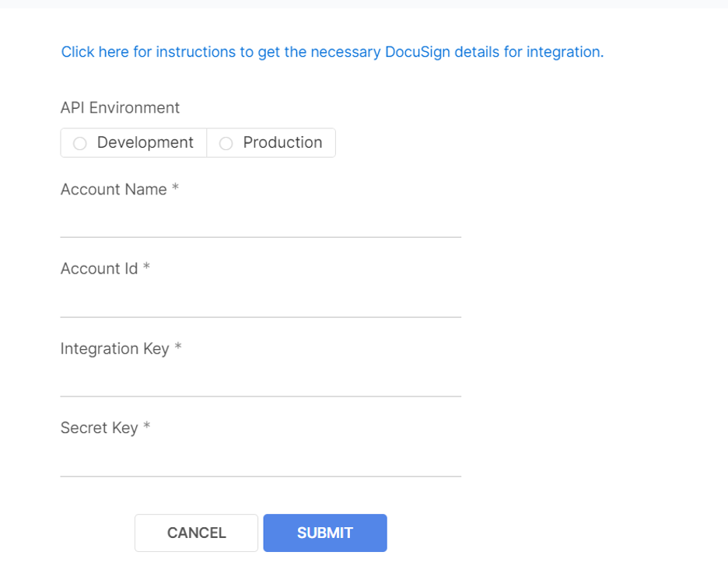Click the Secret Key field label
Screen dimensions: 728x580
(100, 428)
